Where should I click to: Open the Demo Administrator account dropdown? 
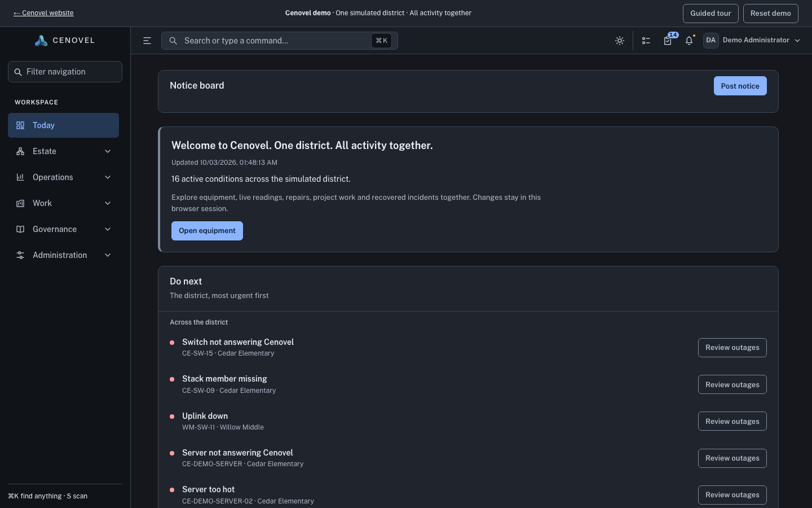(752, 41)
